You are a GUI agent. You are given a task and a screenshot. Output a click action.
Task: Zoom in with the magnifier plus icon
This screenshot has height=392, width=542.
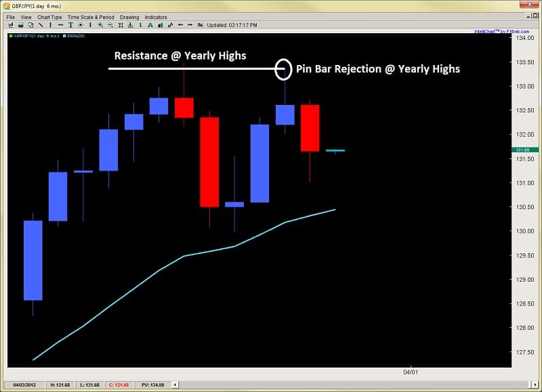[x=100, y=25]
